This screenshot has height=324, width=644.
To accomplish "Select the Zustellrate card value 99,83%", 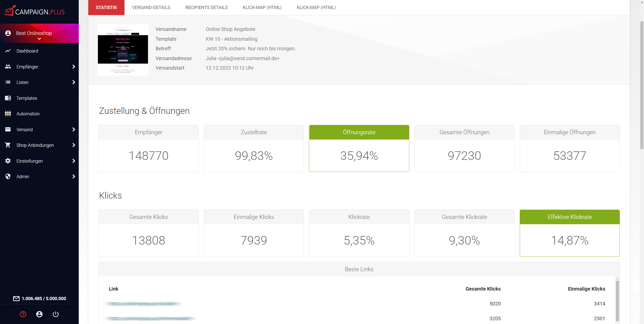I will [x=254, y=156].
